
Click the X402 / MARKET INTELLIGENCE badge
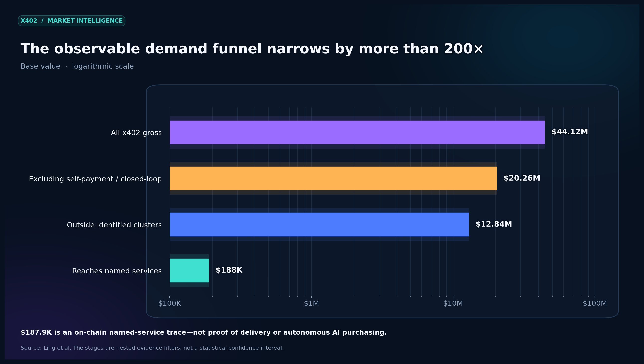click(x=72, y=21)
